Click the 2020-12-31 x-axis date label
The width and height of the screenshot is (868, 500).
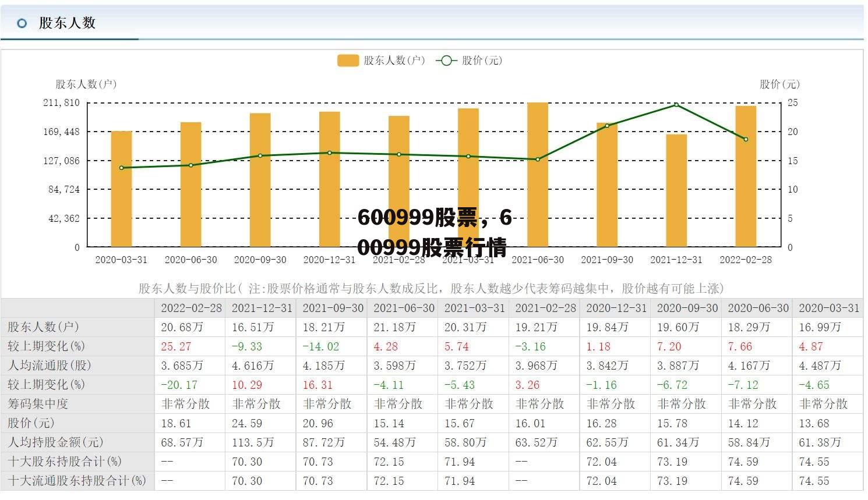coord(329,260)
